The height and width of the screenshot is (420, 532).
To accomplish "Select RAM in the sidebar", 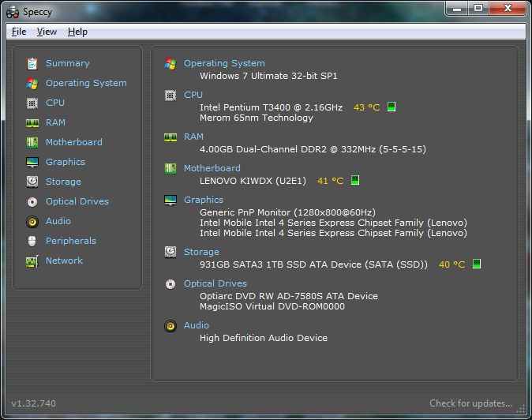I will (55, 122).
